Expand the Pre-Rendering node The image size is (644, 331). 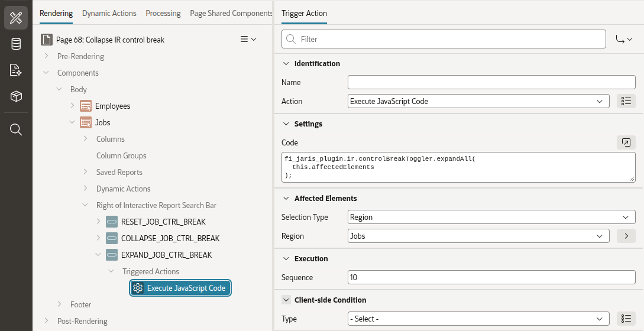46,56
